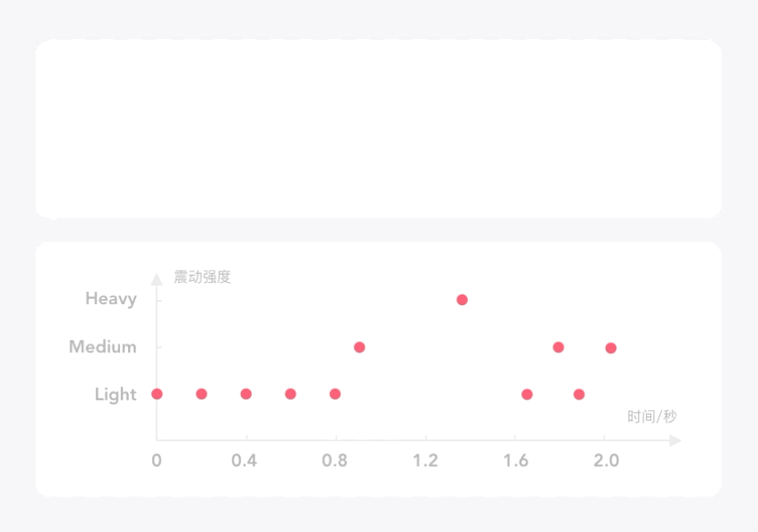
Task: Click the 震动强度 axis title
Action: pyautogui.click(x=202, y=277)
